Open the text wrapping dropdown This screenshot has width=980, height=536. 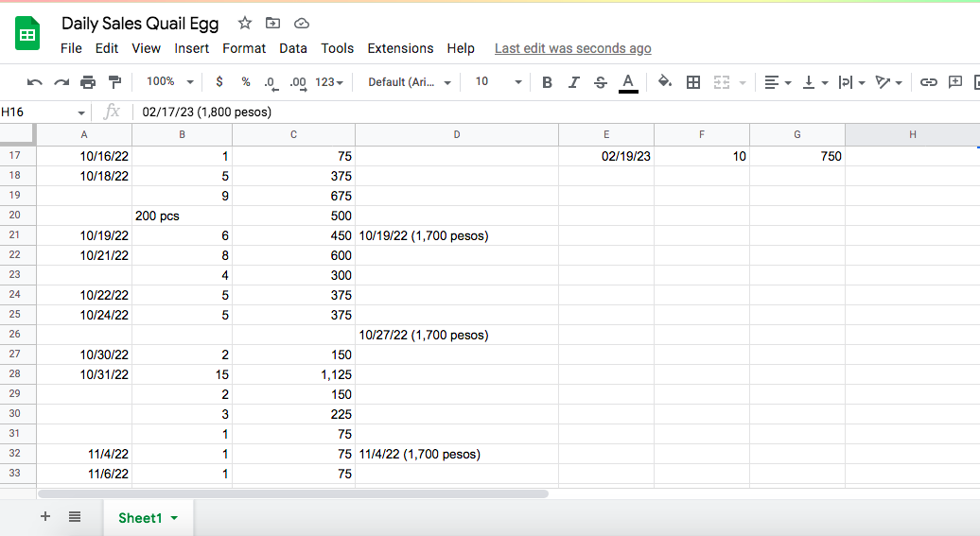pyautogui.click(x=851, y=82)
